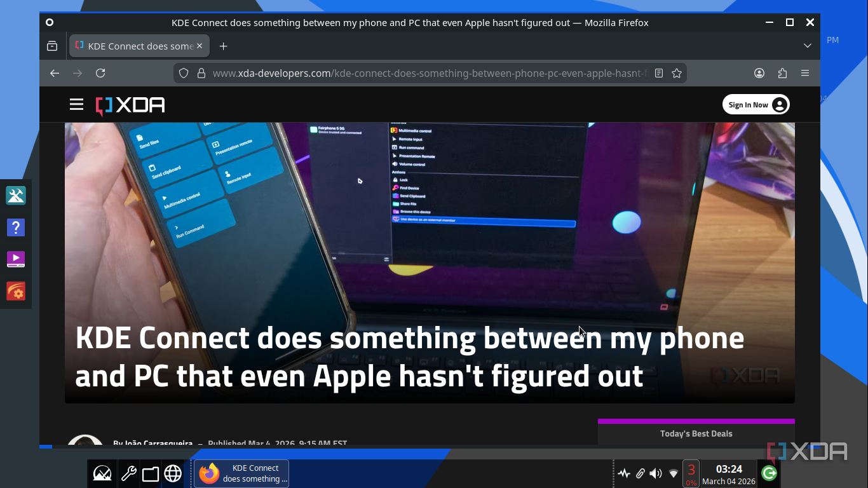The image size is (868, 488).
Task: Expand the List all tabs chevron
Action: tap(808, 46)
